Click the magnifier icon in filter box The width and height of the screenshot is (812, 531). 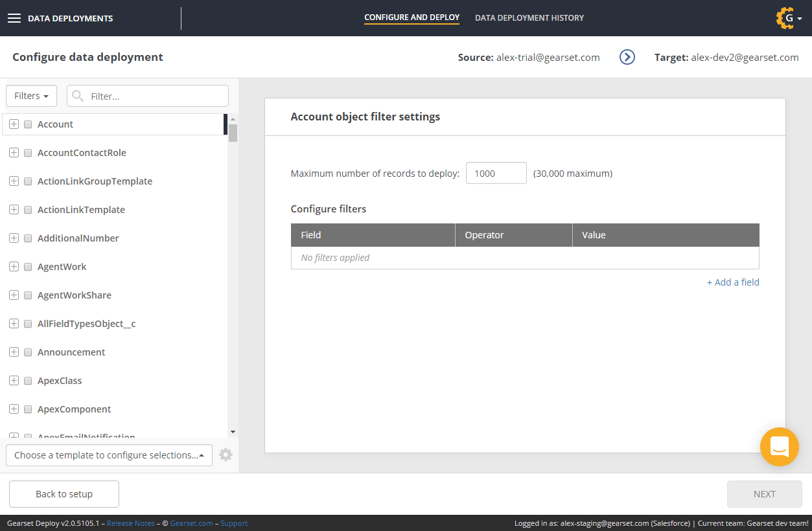coord(78,96)
